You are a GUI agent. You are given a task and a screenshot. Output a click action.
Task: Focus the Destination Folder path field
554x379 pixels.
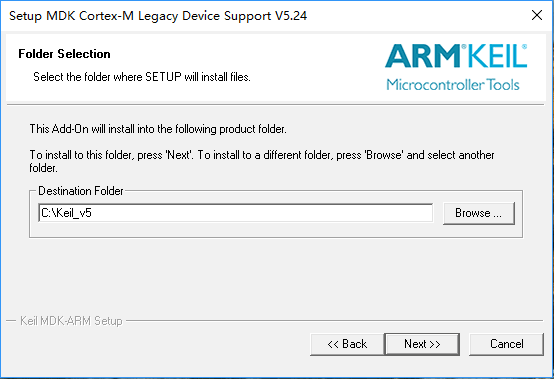tap(235, 213)
